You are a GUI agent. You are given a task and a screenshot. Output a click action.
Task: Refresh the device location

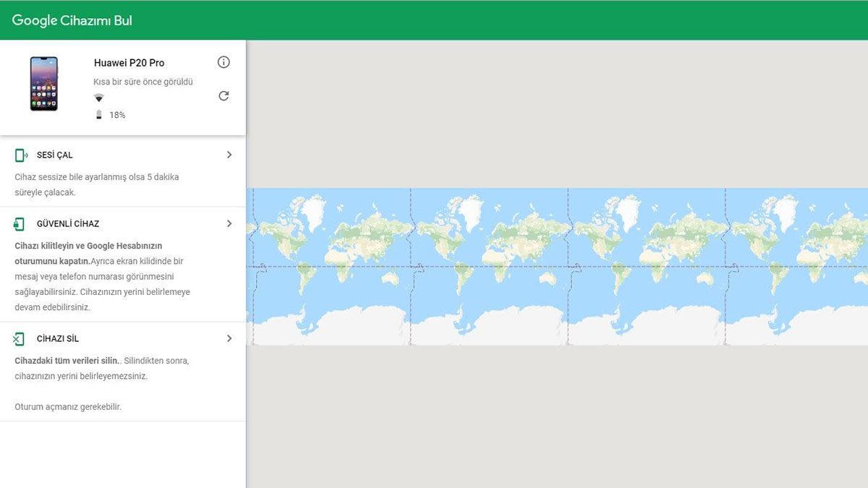pos(224,96)
